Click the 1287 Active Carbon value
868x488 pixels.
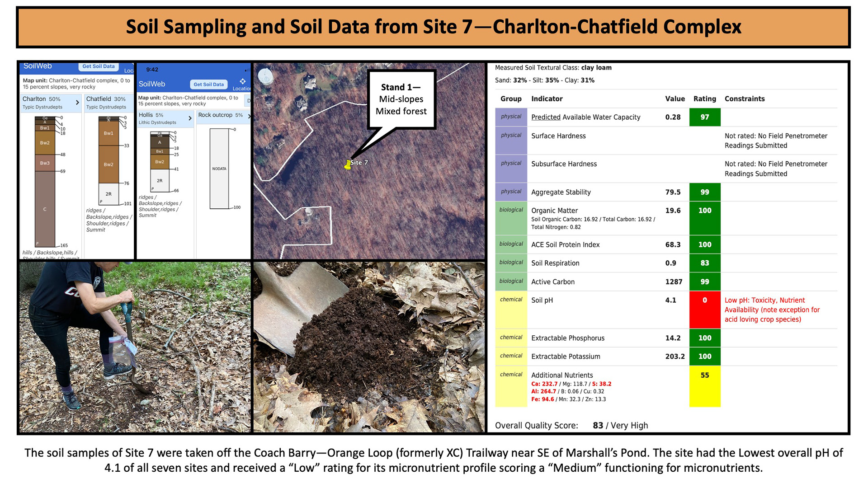click(x=674, y=282)
